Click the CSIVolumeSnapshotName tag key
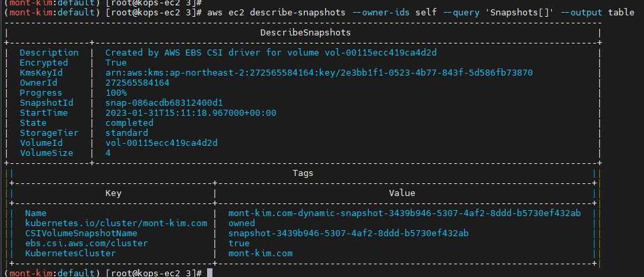The height and width of the screenshot is (277, 644). point(81,234)
